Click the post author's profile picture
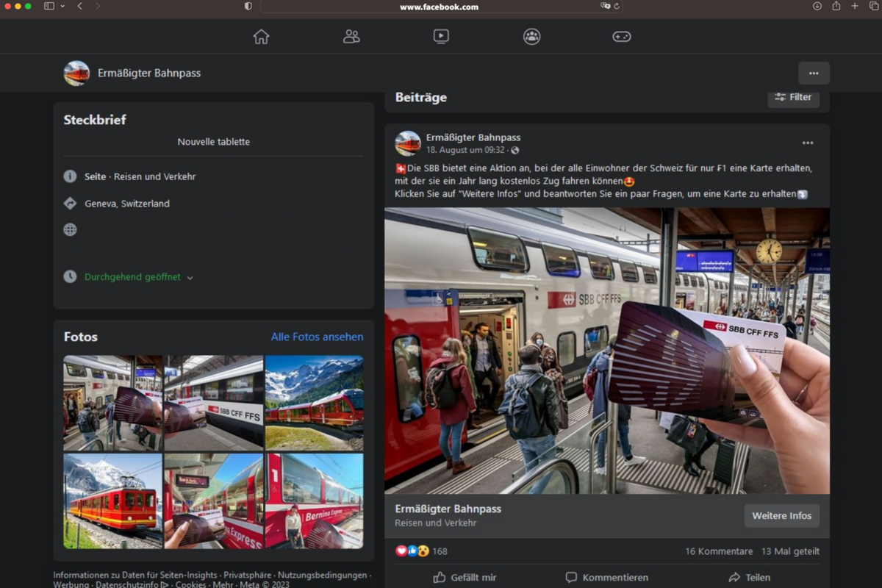 [x=408, y=143]
